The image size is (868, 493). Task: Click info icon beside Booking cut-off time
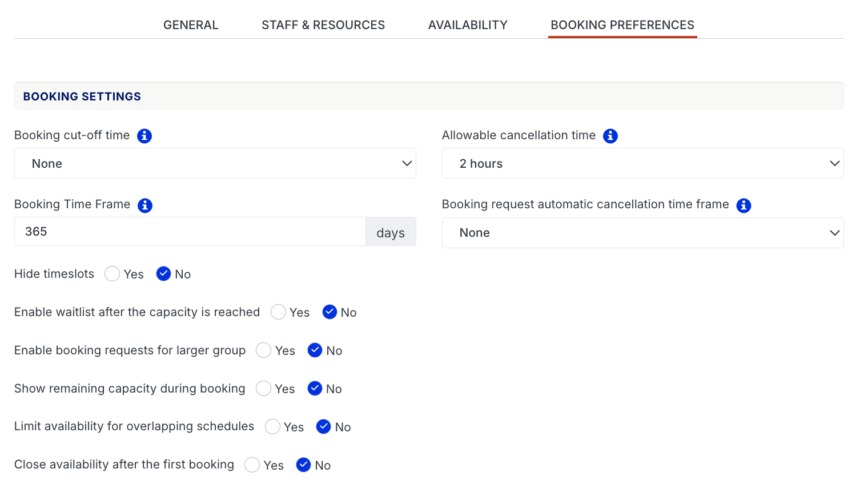pos(144,136)
